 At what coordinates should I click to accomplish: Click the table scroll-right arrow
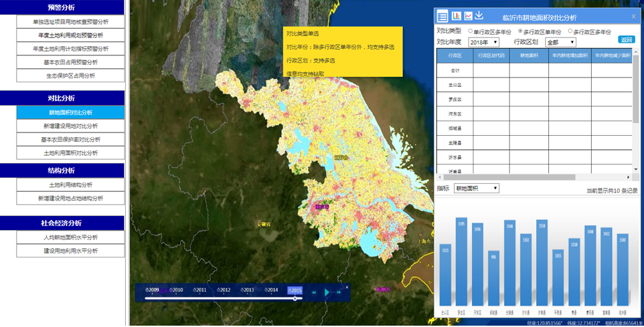629,177
